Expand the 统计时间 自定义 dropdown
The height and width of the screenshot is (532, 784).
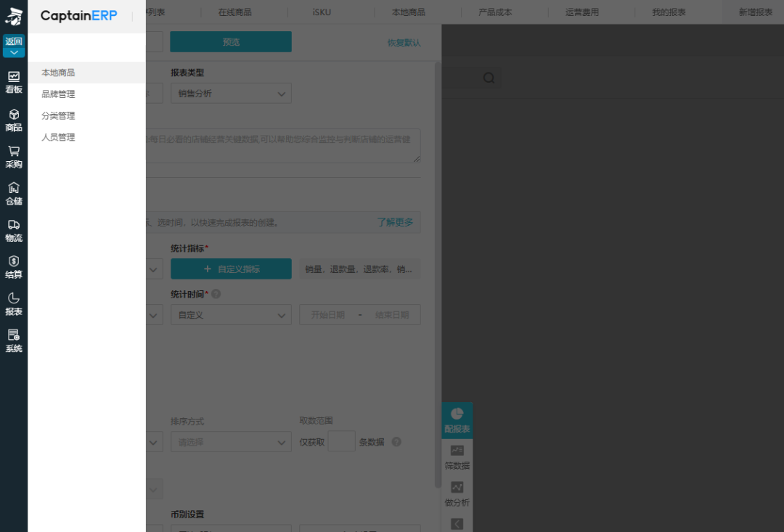point(231,314)
